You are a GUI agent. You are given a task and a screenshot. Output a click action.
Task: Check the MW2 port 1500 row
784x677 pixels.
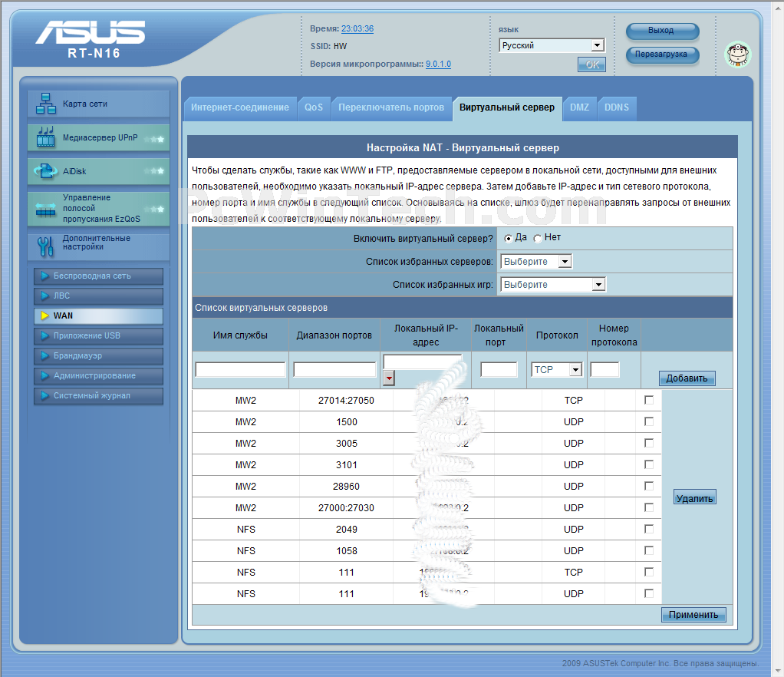point(649,421)
